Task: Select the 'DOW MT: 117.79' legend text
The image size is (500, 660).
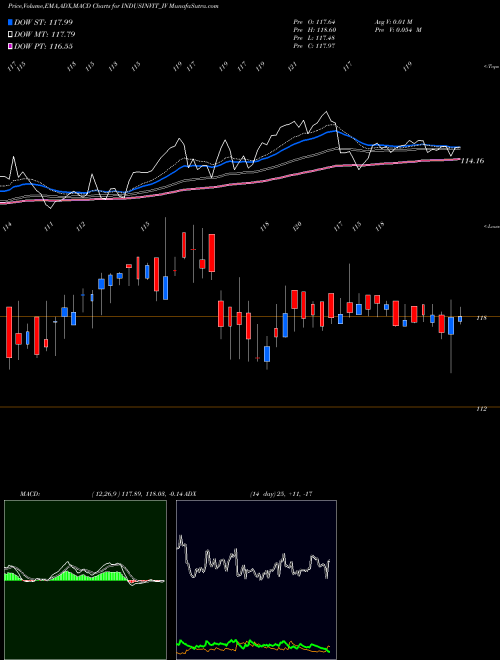Action: (44, 34)
